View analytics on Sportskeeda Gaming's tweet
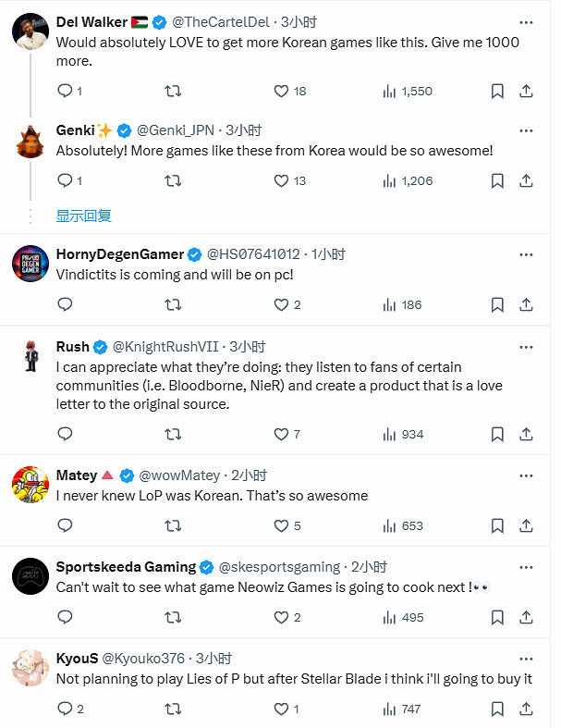 [390, 617]
